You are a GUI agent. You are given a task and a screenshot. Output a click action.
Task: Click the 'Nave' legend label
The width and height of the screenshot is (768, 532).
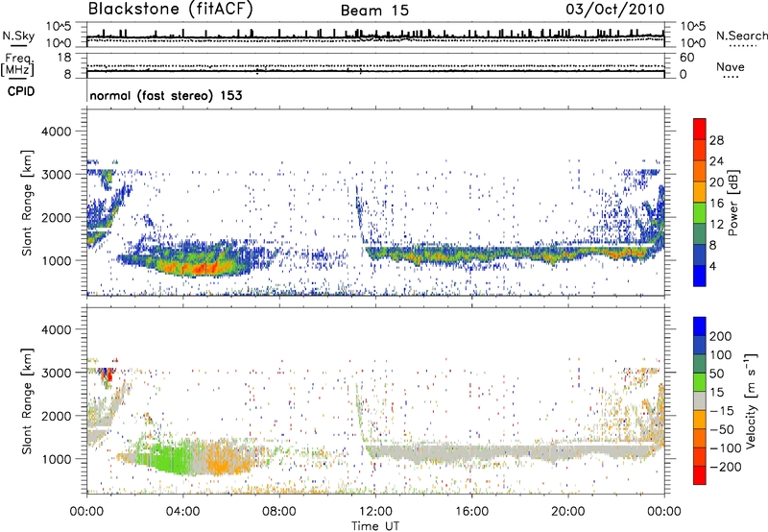coord(731,66)
